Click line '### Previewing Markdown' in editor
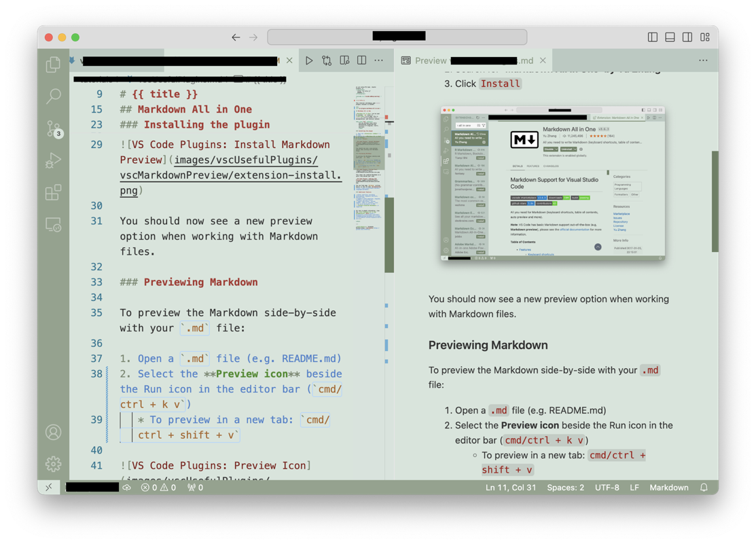Image resolution: width=756 pixels, height=544 pixels. (189, 282)
